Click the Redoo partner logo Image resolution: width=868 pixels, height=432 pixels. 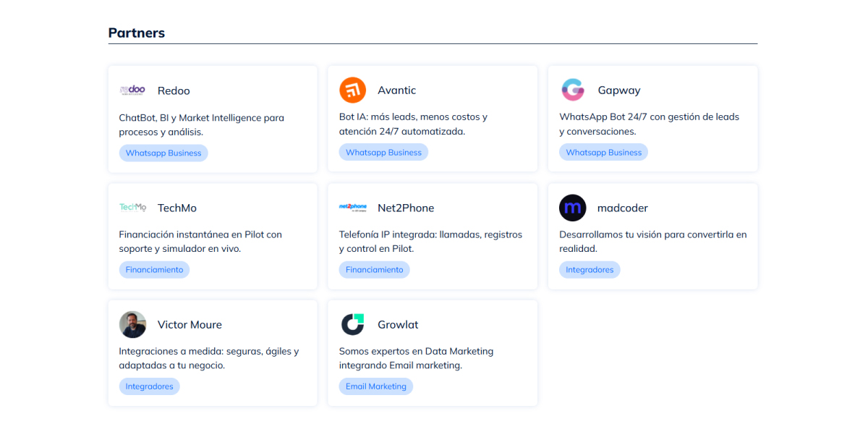[132, 90]
